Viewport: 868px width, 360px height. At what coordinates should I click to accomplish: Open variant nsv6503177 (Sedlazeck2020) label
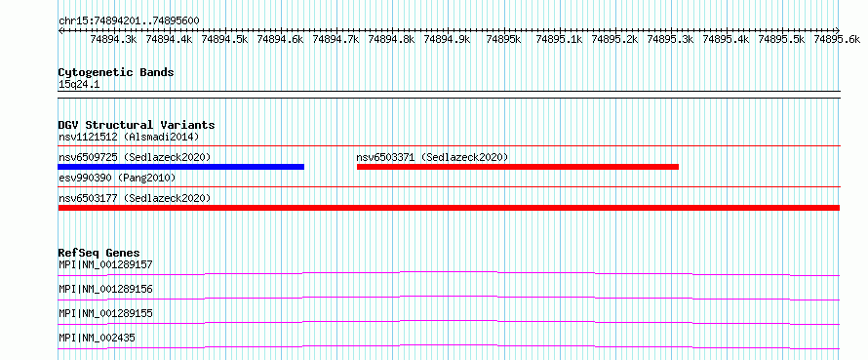tap(135, 198)
